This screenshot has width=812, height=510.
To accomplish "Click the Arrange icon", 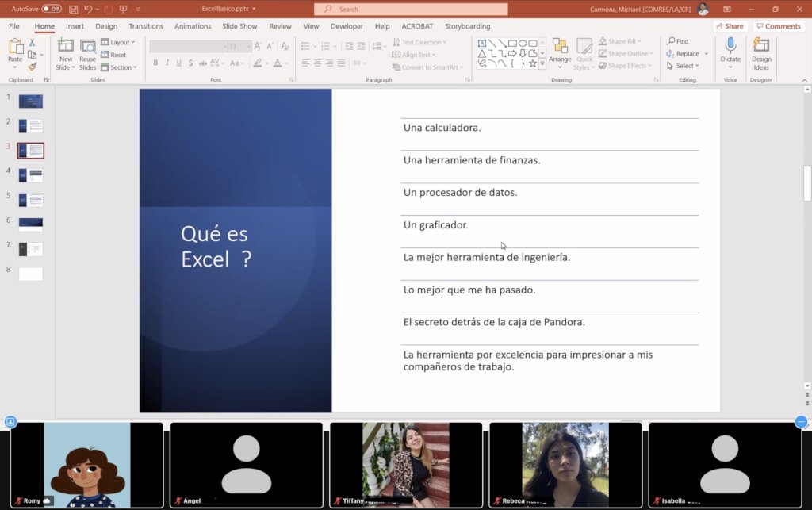I will [x=560, y=45].
